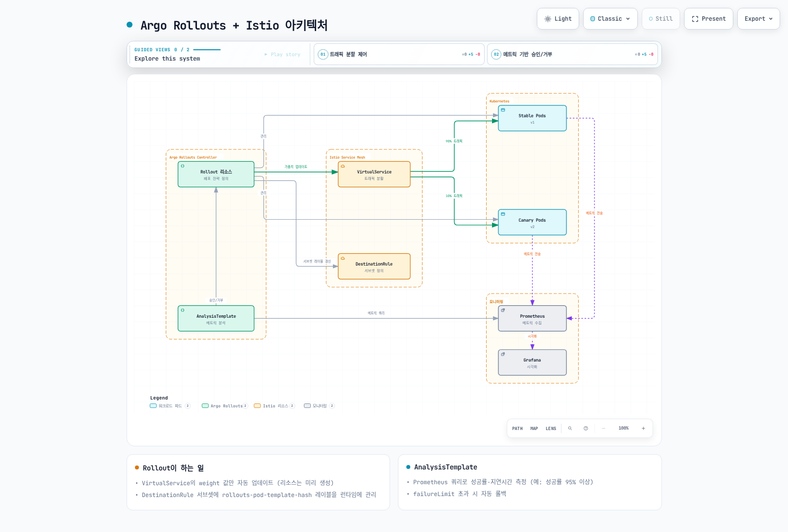The width and height of the screenshot is (788, 532).
Task: Click the DestinationRule node
Action: (x=374, y=266)
